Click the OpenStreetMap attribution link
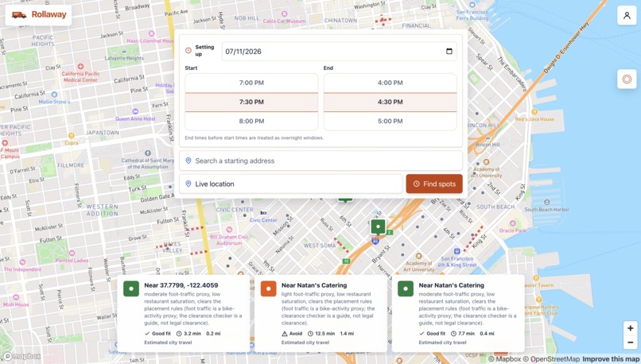This screenshot has height=364, width=641. pos(551,359)
